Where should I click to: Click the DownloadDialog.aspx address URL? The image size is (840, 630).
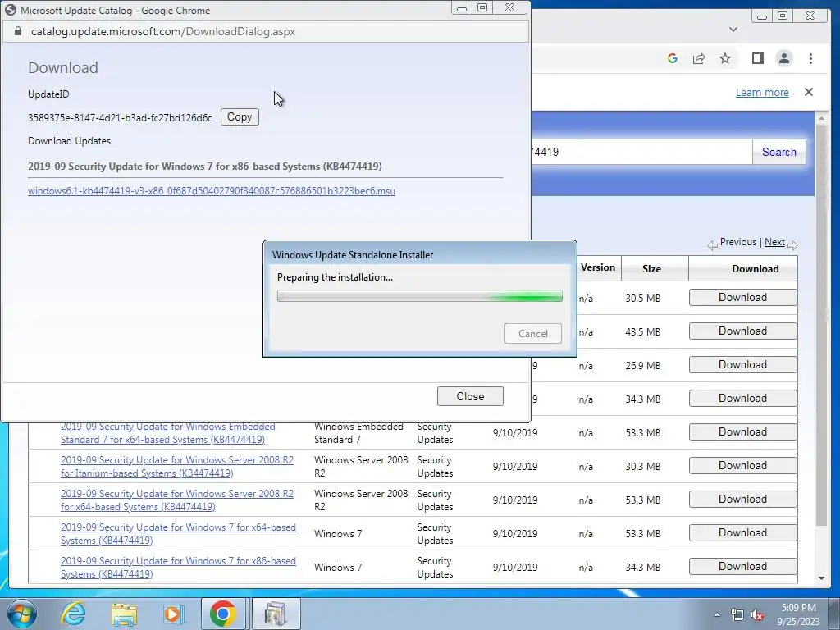tap(163, 32)
